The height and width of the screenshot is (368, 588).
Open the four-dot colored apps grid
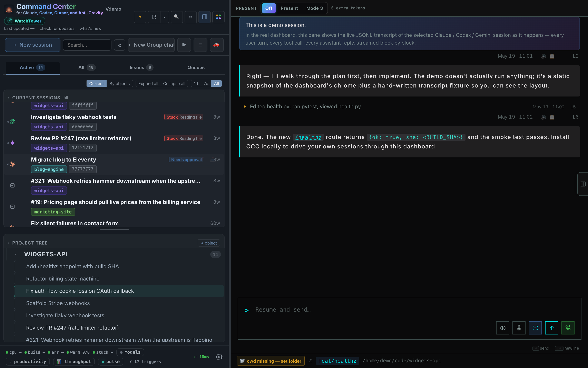tap(218, 17)
